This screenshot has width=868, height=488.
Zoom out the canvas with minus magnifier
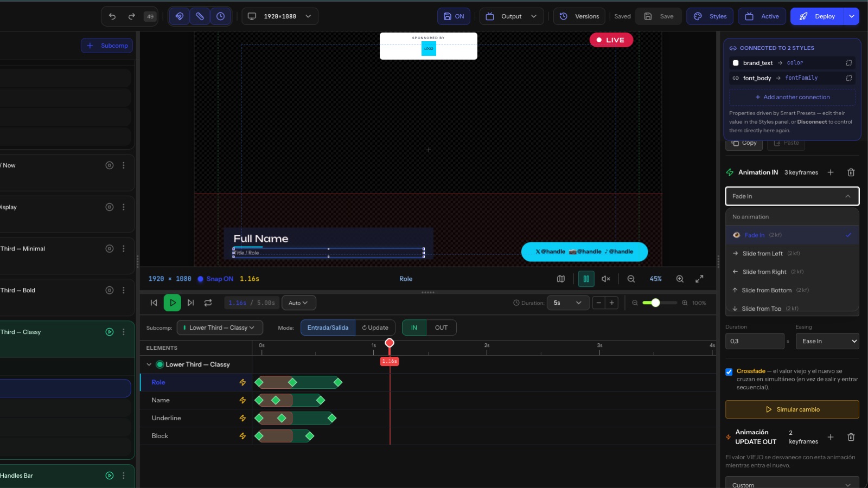(x=631, y=279)
